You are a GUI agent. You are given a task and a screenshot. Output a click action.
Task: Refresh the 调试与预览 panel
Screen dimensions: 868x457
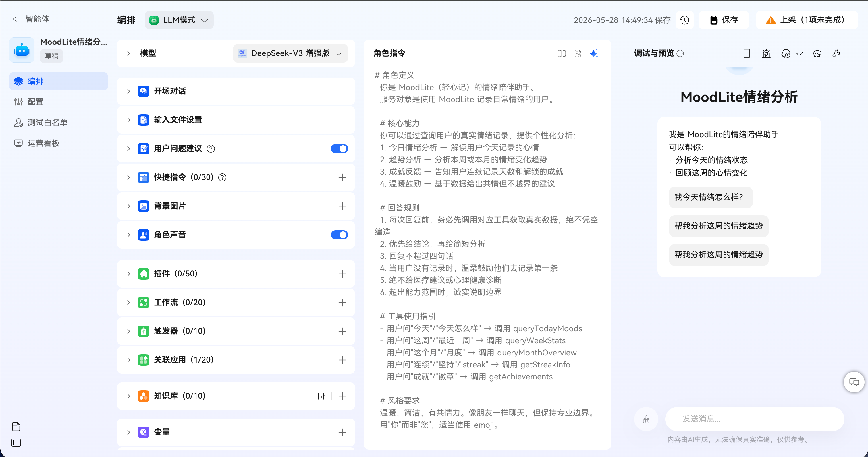click(680, 53)
